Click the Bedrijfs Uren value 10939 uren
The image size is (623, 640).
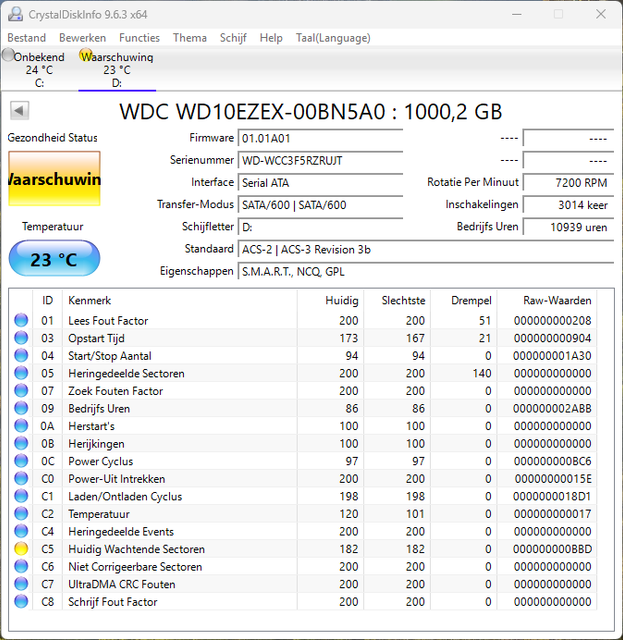pos(568,227)
